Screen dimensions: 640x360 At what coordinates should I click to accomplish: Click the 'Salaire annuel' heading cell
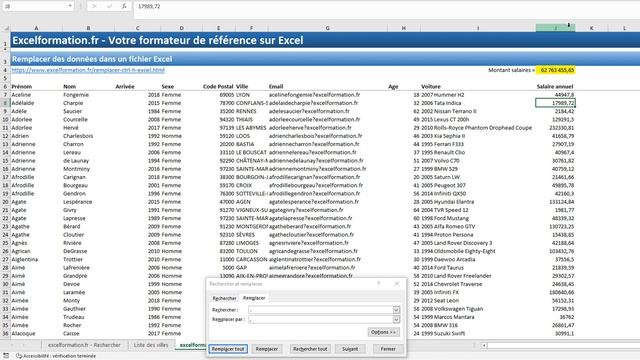(x=555, y=87)
